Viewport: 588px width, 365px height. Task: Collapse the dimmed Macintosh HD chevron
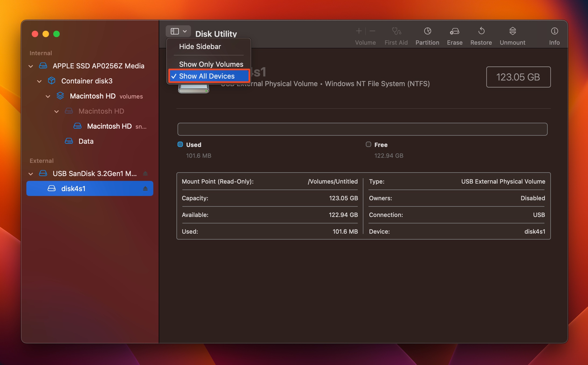click(57, 111)
